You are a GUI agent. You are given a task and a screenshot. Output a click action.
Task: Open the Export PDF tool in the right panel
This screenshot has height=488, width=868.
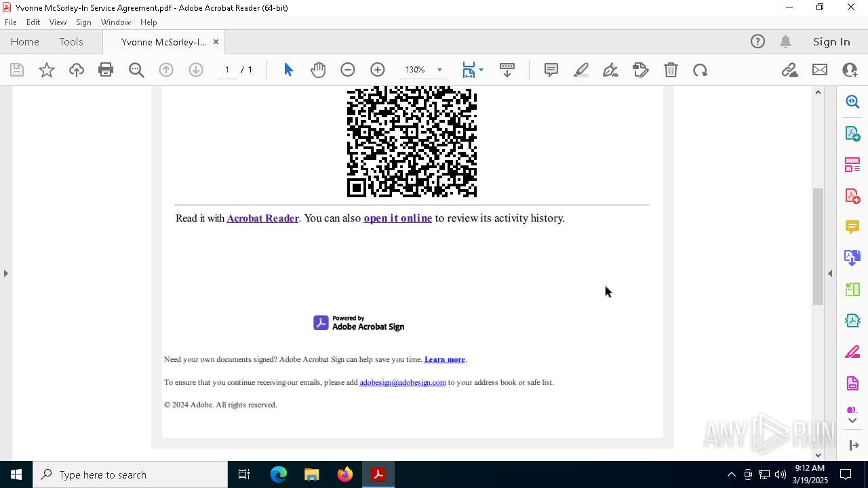point(852,134)
